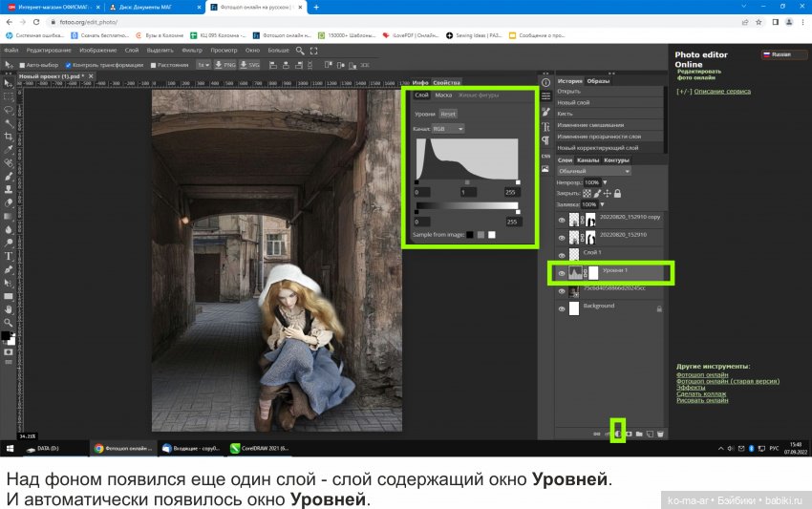Open the Сделать коллаж link
812x509 pixels.
[x=701, y=394]
